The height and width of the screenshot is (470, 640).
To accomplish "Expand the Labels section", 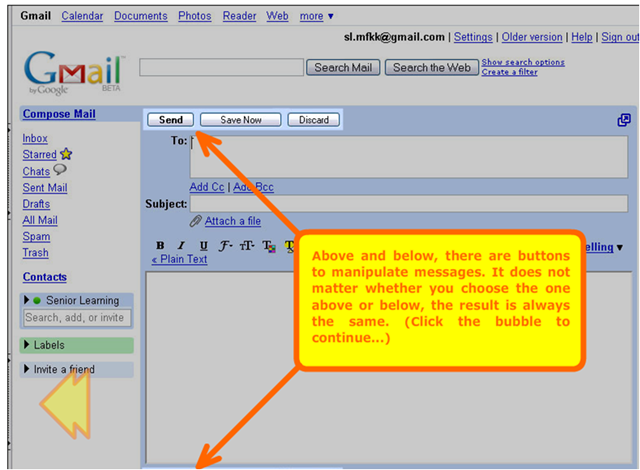I will (x=27, y=345).
